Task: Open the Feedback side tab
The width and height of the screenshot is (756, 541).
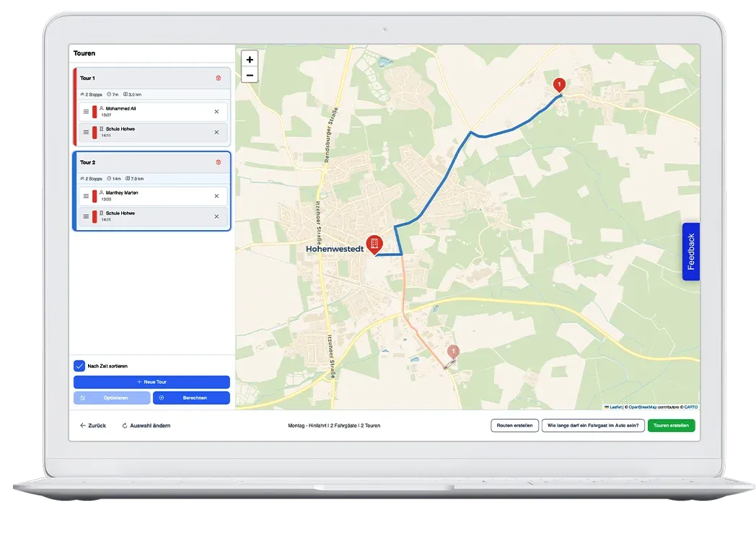Action: [x=690, y=252]
